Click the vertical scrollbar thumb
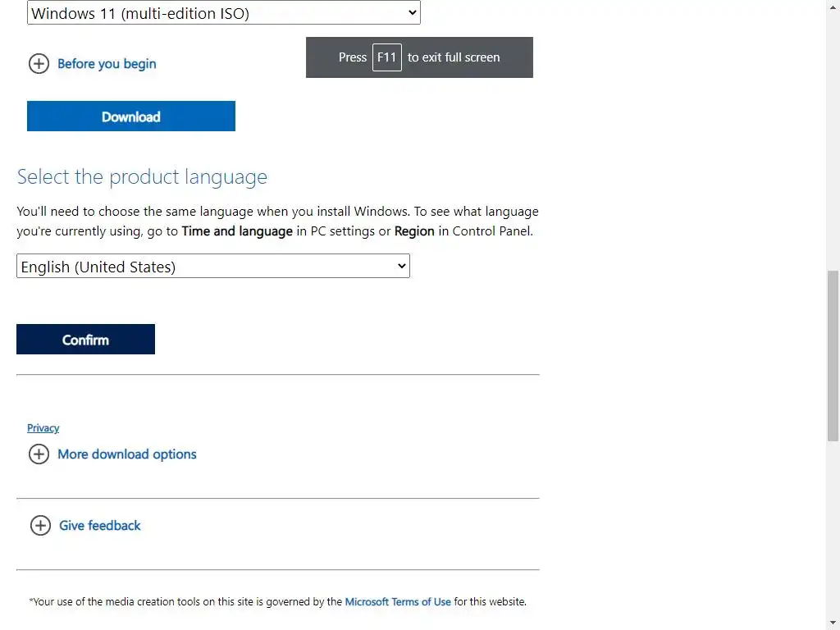840x630 pixels. tap(833, 356)
